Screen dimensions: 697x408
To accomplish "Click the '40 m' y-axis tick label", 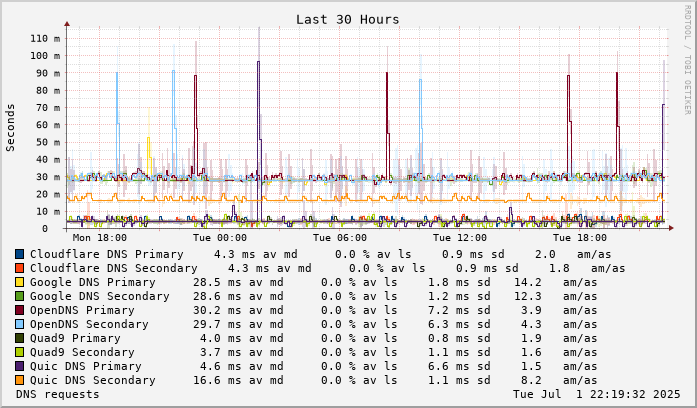I will (x=48, y=160).
